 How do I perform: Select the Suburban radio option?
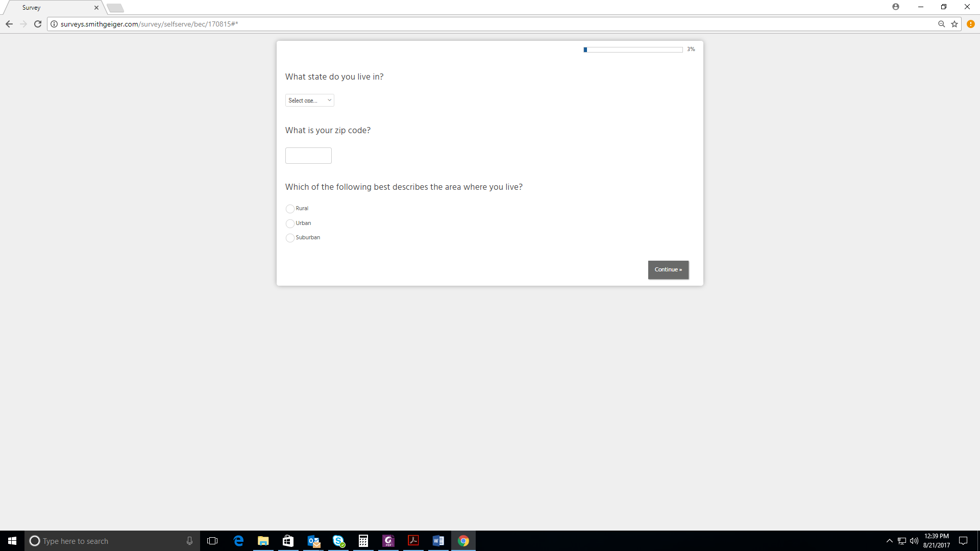pos(290,238)
